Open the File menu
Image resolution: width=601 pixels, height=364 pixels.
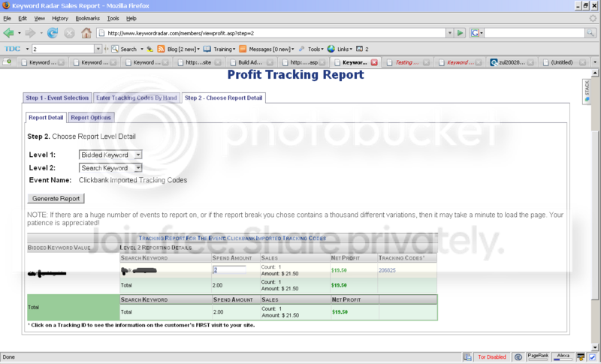coord(7,18)
